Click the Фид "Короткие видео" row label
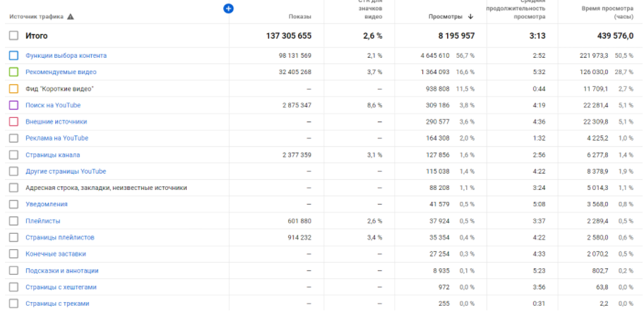 (x=59, y=89)
